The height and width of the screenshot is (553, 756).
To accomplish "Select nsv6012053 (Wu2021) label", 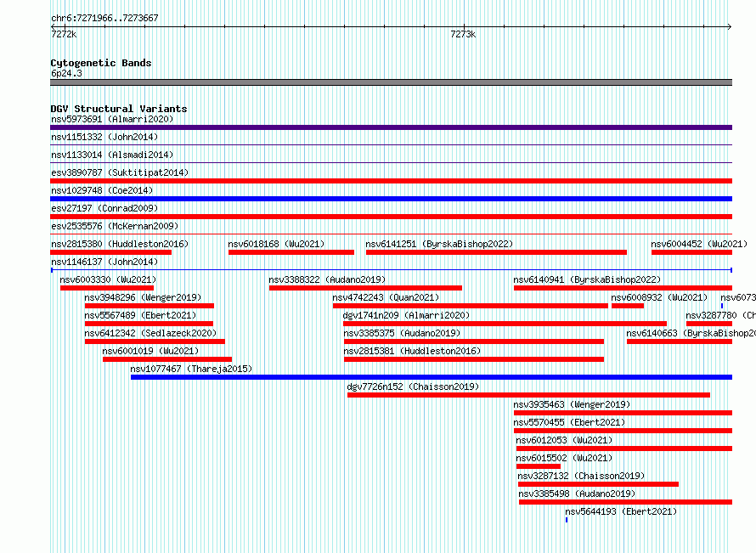I will [564, 440].
